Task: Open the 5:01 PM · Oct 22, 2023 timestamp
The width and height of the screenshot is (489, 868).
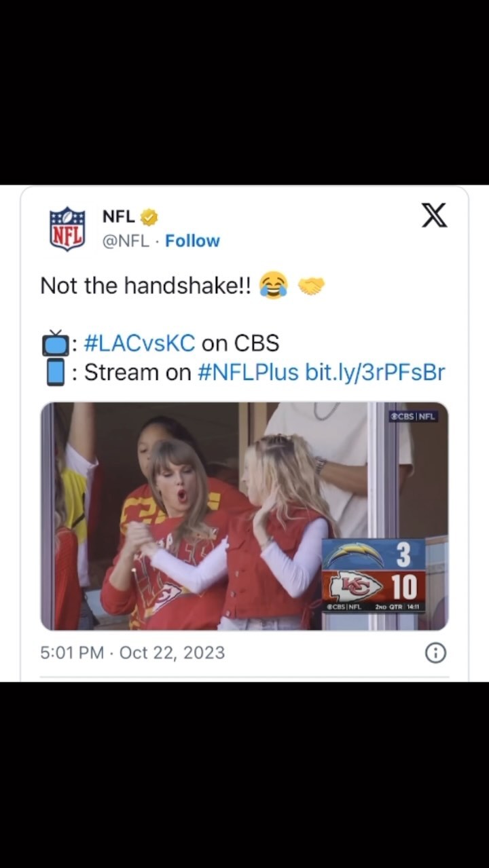Action: [x=132, y=653]
